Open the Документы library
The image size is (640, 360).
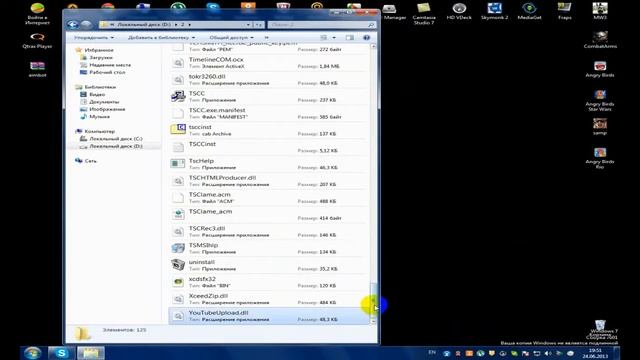point(104,102)
